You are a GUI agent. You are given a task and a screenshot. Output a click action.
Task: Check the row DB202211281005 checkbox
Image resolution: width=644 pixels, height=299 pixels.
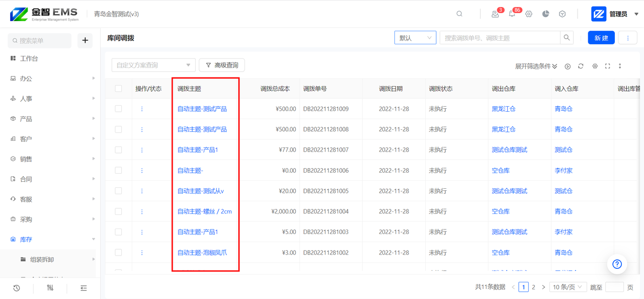pyautogui.click(x=118, y=191)
